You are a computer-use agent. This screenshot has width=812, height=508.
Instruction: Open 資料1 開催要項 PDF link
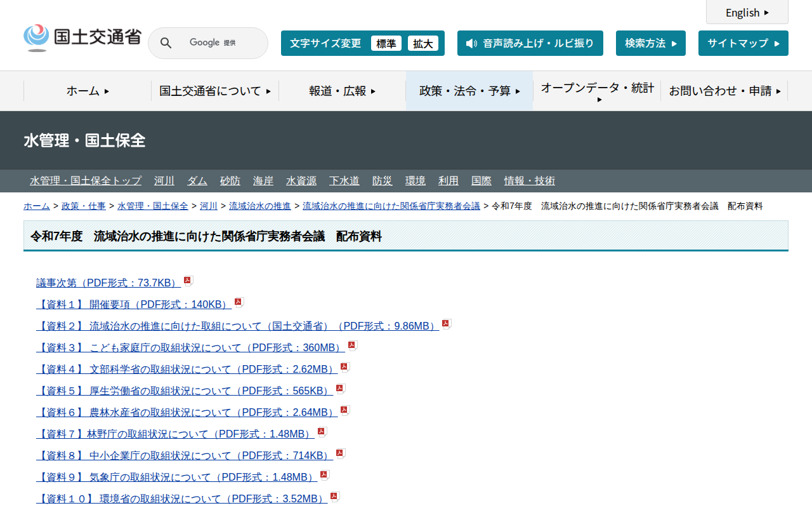pyautogui.click(x=134, y=304)
